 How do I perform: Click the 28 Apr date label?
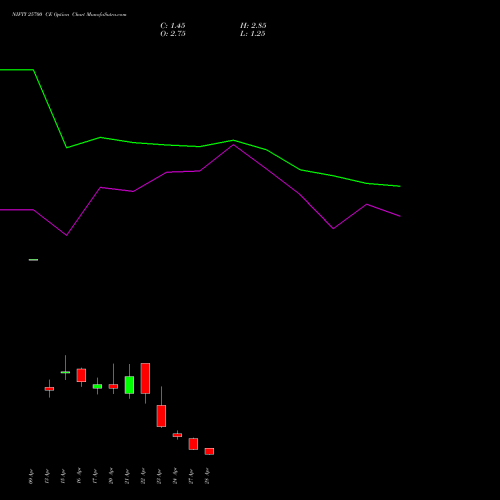click(207, 477)
